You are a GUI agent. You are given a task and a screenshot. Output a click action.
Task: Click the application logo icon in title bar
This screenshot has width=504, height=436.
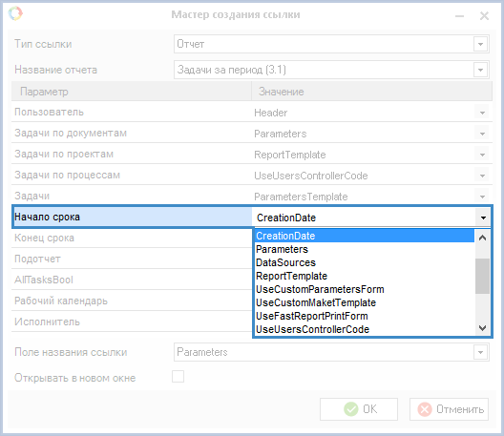tap(15, 13)
